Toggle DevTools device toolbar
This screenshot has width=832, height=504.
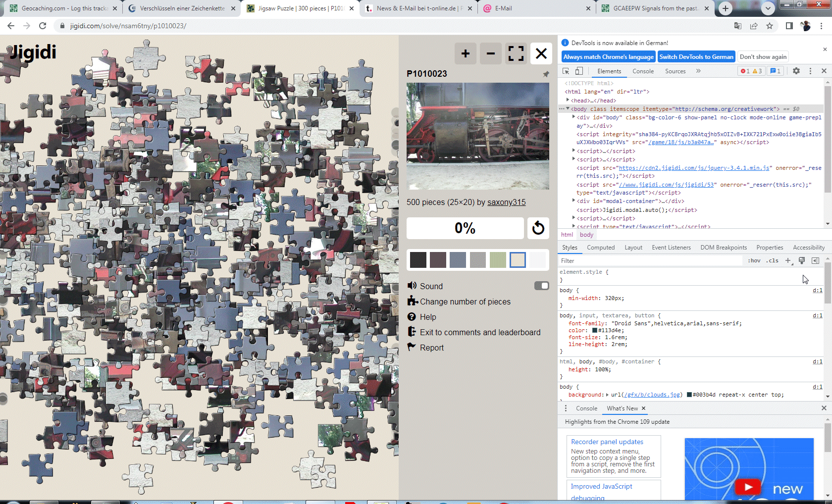pyautogui.click(x=579, y=71)
